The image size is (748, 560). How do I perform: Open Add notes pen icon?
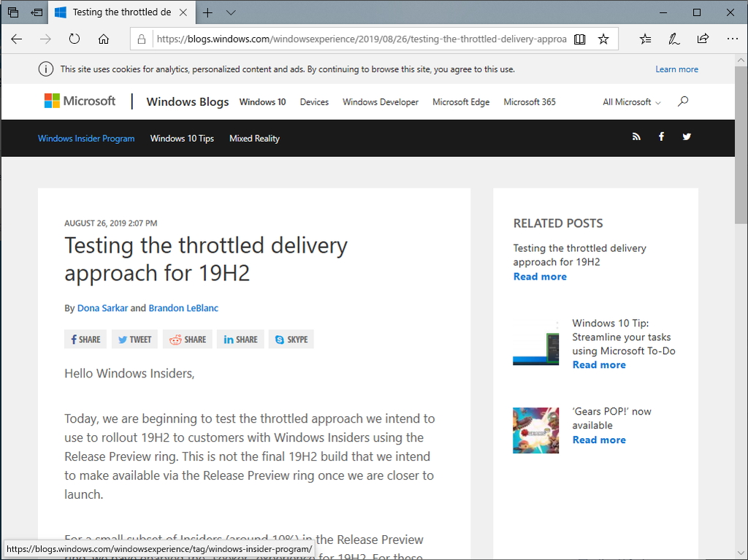[674, 39]
